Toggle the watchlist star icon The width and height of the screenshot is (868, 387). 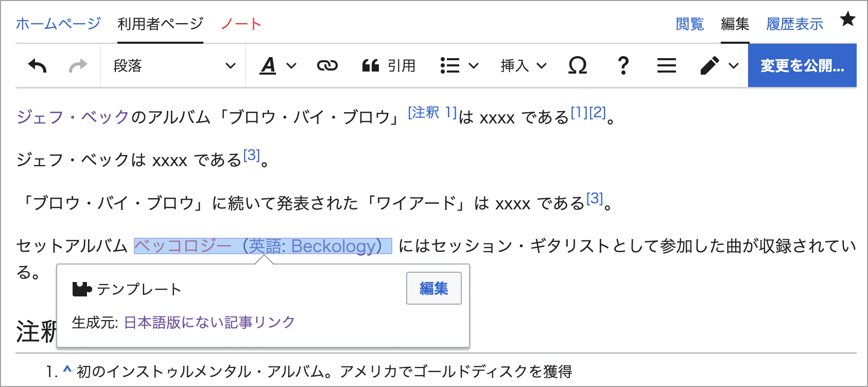pyautogui.click(x=847, y=20)
